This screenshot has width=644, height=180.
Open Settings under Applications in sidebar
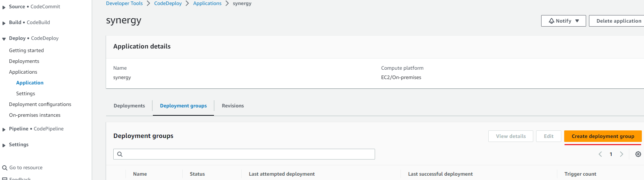pyautogui.click(x=26, y=94)
